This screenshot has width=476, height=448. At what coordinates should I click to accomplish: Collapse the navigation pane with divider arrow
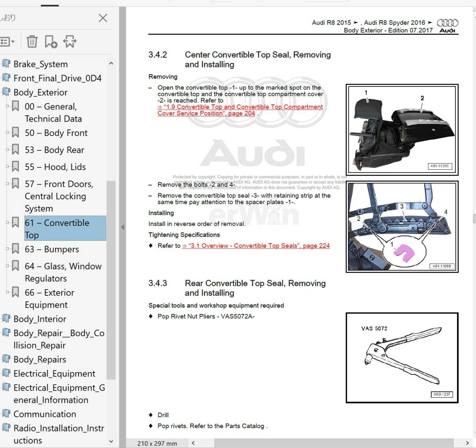[x=123, y=227]
